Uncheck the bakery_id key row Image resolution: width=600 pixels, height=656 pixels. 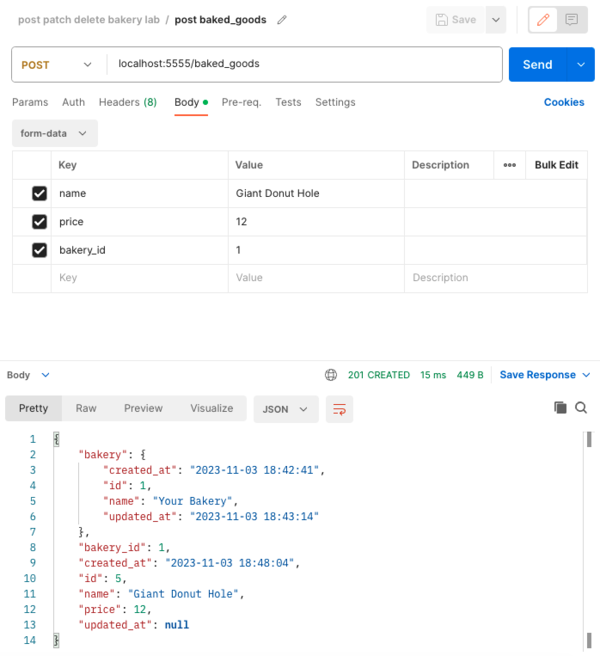39,250
